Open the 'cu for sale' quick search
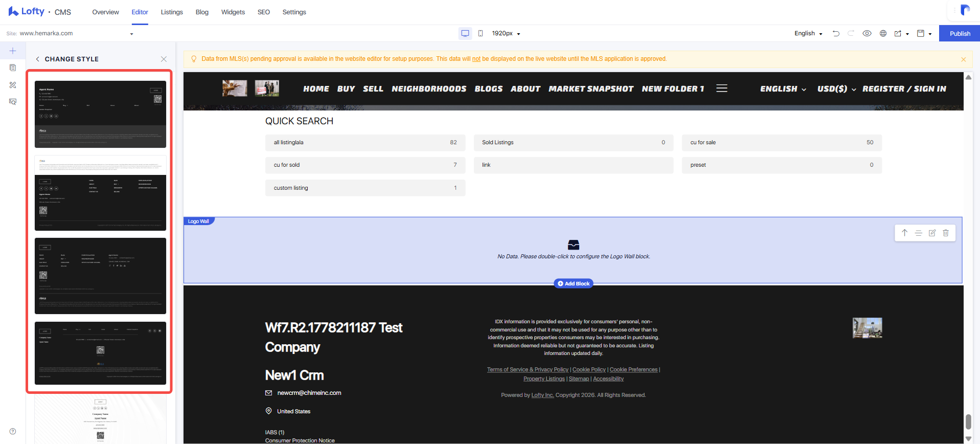Viewport: 980px width, 444px height. (782, 143)
